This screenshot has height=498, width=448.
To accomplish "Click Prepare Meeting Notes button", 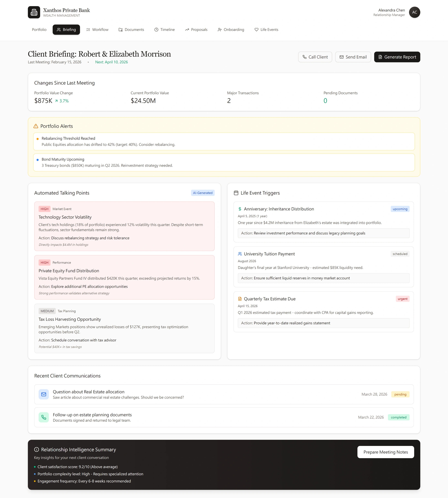I will pos(386,452).
